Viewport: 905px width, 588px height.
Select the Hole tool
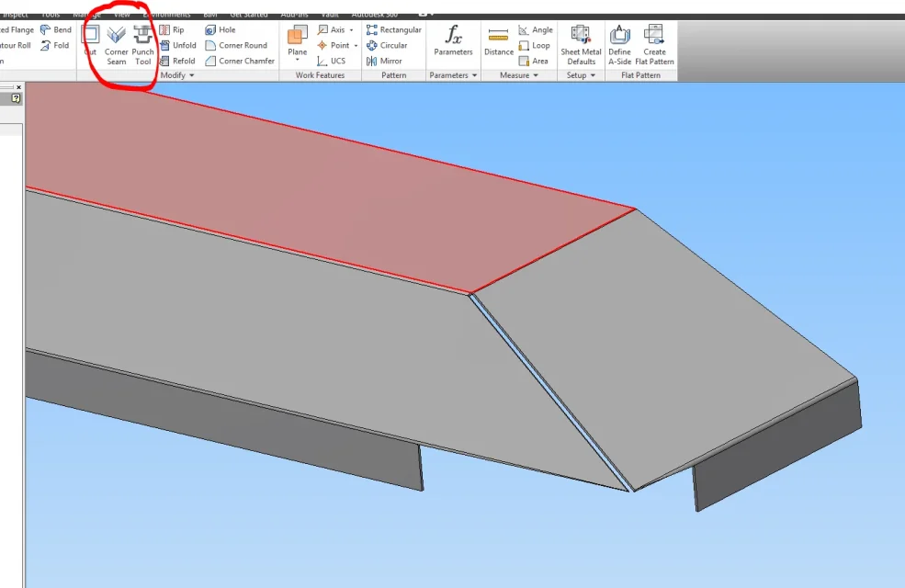(221, 29)
